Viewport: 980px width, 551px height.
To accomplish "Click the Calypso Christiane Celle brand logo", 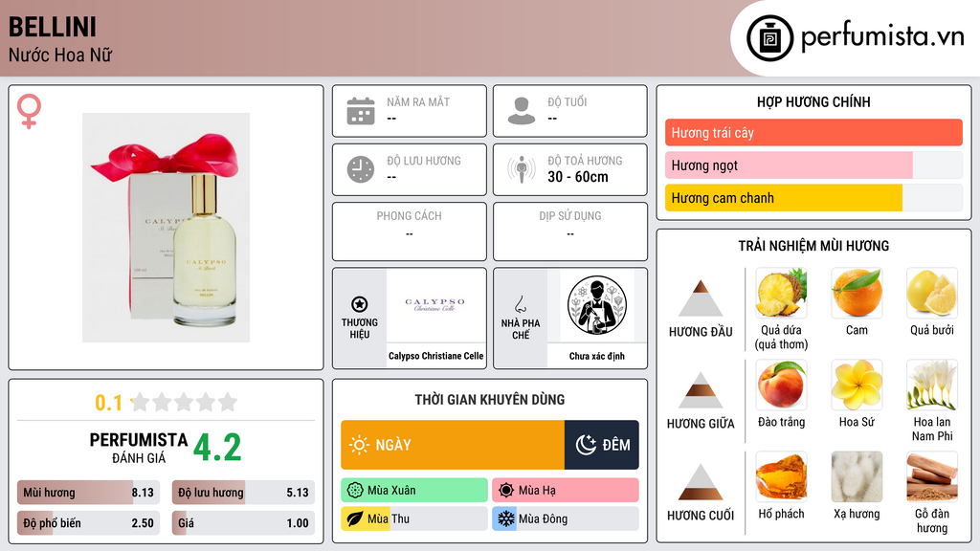I will pos(435,305).
